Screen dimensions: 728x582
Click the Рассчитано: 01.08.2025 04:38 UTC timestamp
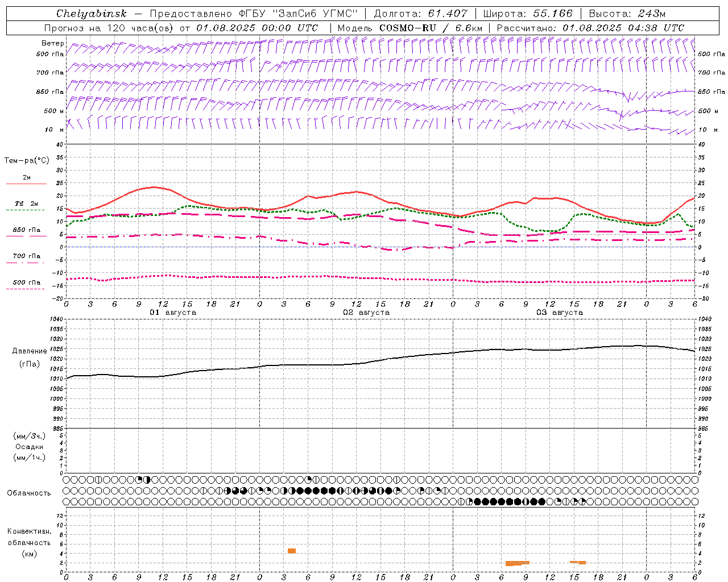pyautogui.click(x=590, y=28)
